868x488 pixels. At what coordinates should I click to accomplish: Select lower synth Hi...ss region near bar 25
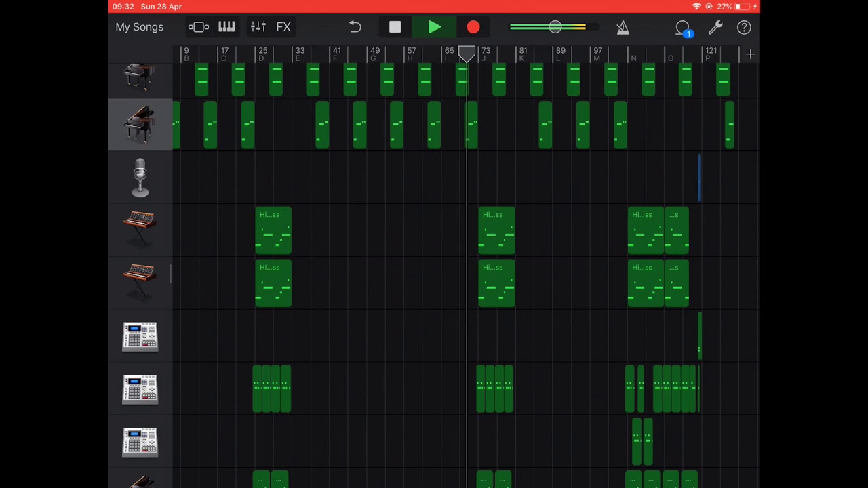coord(273,283)
